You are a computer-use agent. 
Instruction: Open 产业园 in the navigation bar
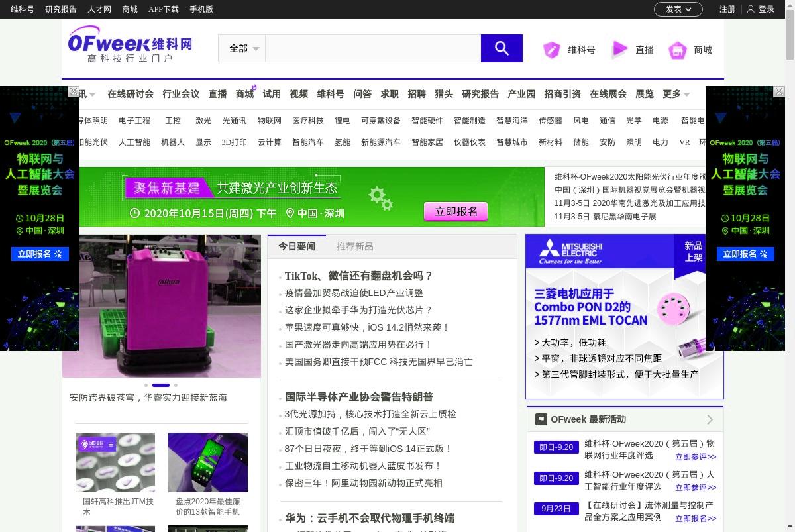[521, 94]
